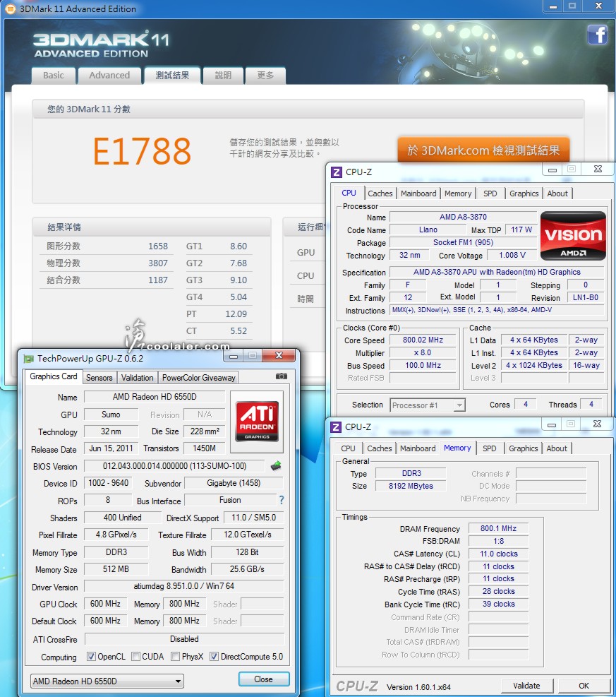Click the BIOS save chip icon in GPU-Z
Viewport: 616px width, 697px height.
pyautogui.click(x=276, y=466)
